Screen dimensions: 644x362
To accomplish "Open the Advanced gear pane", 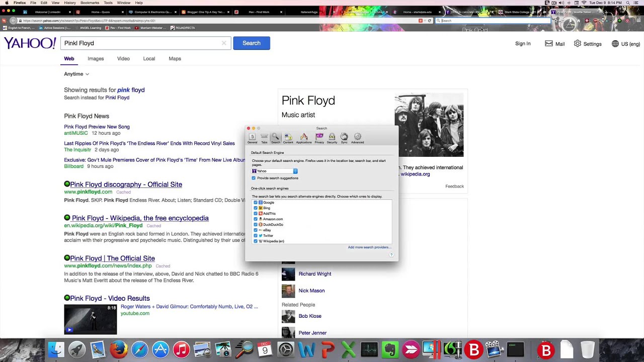I will tap(358, 138).
